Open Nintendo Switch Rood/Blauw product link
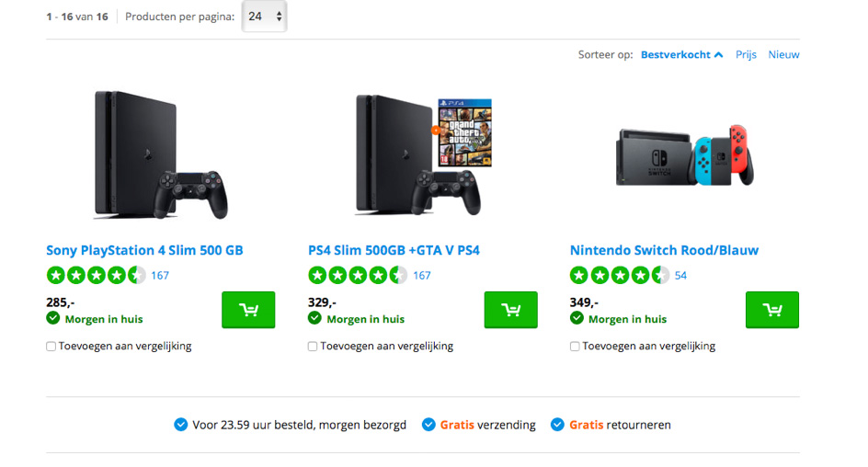The height and width of the screenshot is (467, 868). pyautogui.click(x=664, y=250)
